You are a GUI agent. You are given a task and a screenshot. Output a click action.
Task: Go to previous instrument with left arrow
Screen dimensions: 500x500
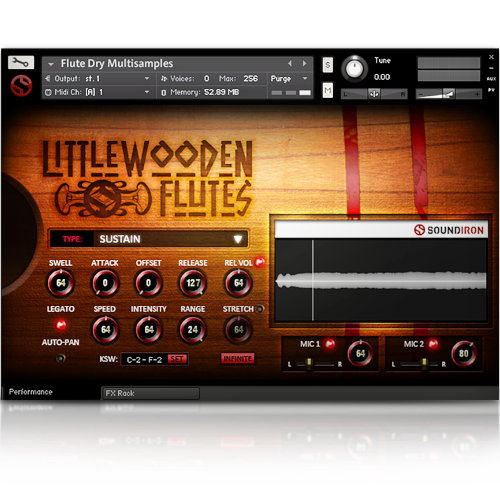(290, 63)
